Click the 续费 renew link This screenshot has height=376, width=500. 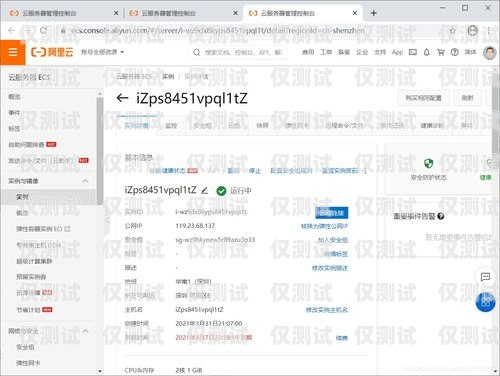tap(342, 338)
